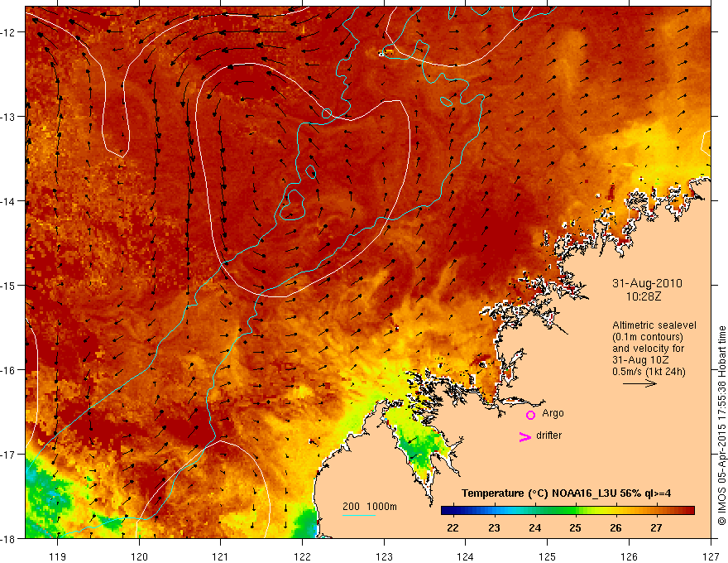
Task: Click the 127 longitude axis label
Action: [711, 556]
